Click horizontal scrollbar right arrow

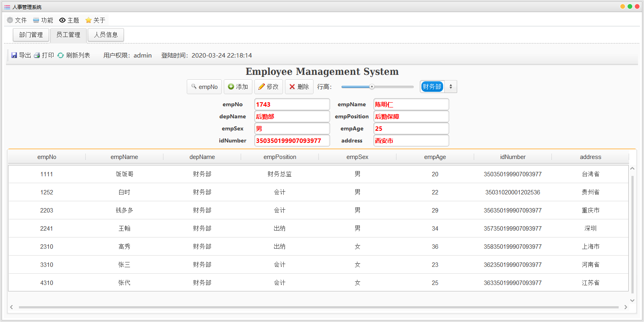[x=625, y=307]
